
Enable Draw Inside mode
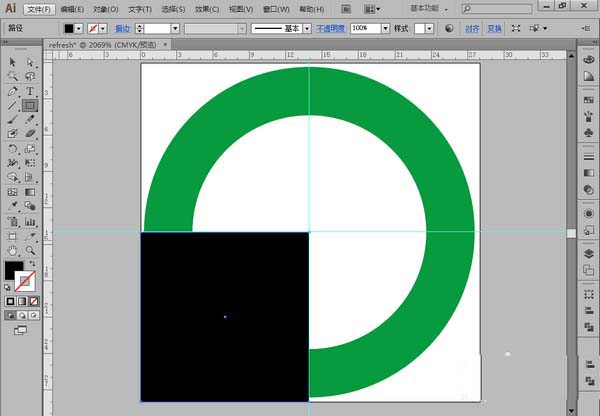(34, 315)
